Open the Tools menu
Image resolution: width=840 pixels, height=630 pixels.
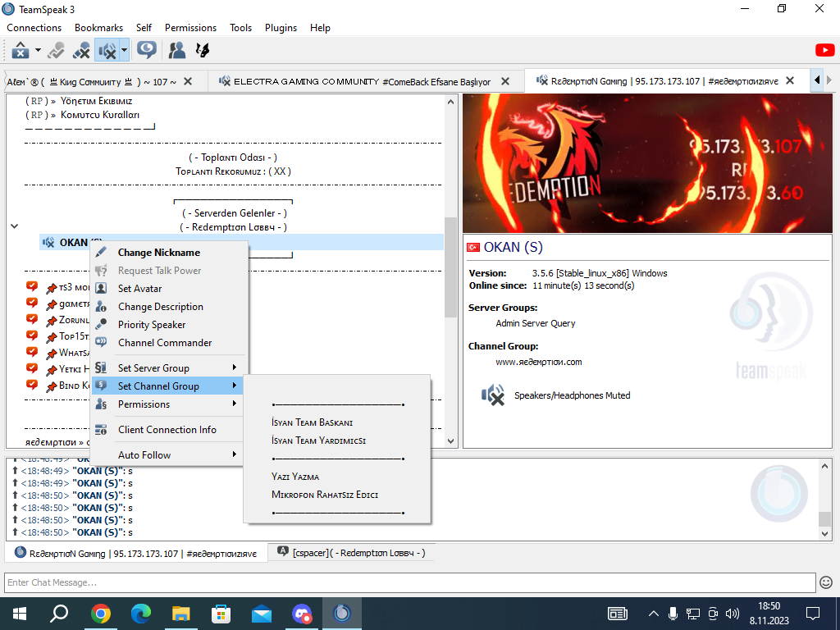tap(240, 28)
